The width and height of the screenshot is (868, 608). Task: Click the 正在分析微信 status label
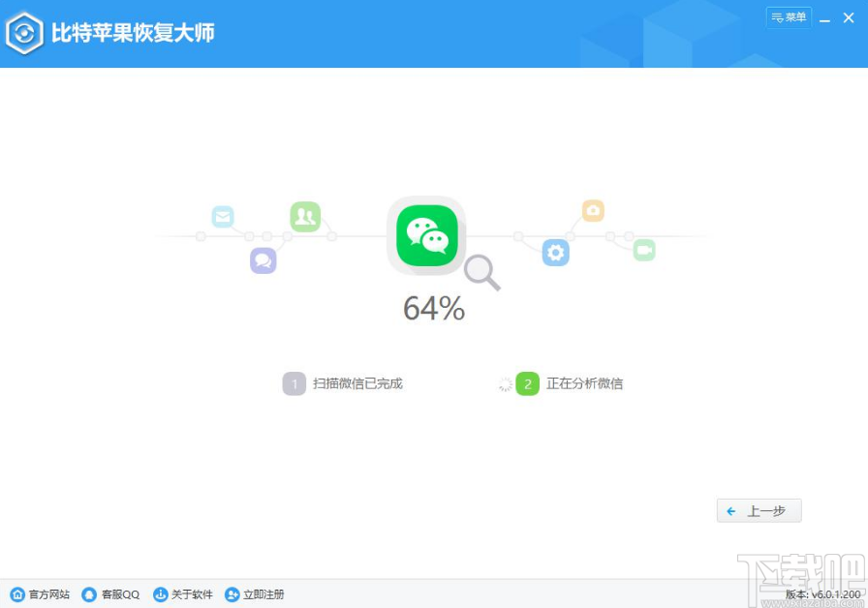(584, 383)
